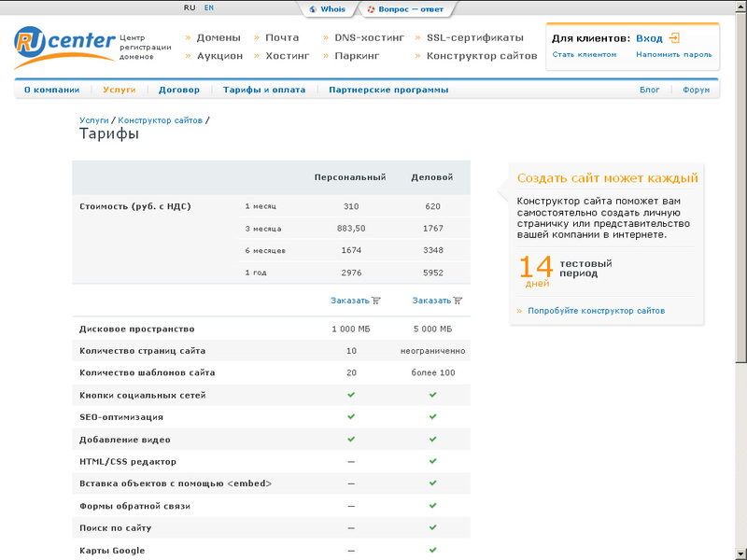Select the RU language option
Screen dimensions: 747x560
coord(190,7)
